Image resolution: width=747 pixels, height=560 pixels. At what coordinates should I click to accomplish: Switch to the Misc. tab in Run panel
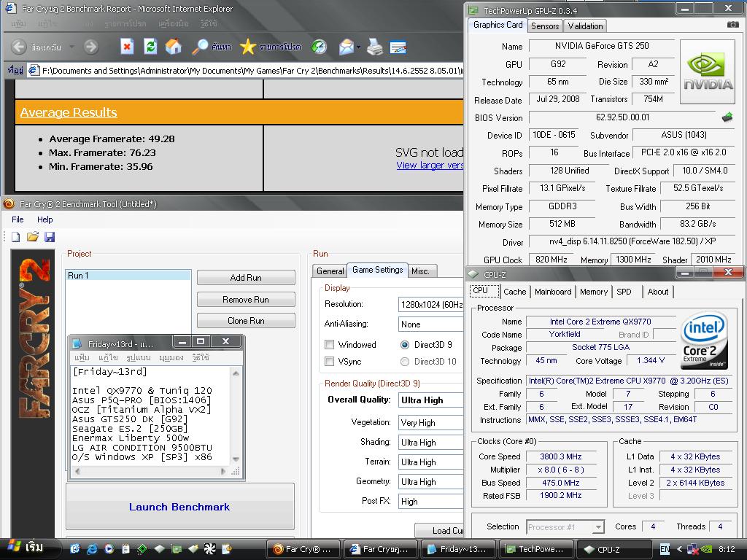421,271
